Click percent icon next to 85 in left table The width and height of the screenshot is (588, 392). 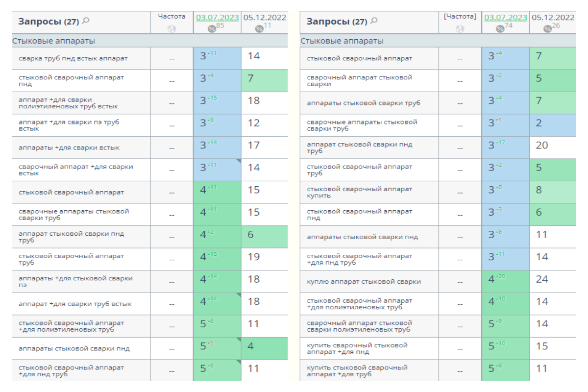(x=212, y=29)
